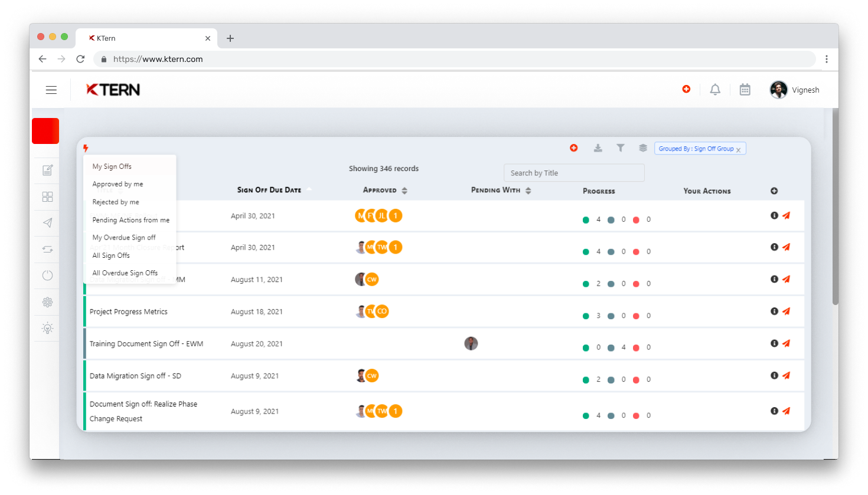Open Data Migration Sign off - SD
The height and width of the screenshot is (495, 868).
click(x=135, y=376)
